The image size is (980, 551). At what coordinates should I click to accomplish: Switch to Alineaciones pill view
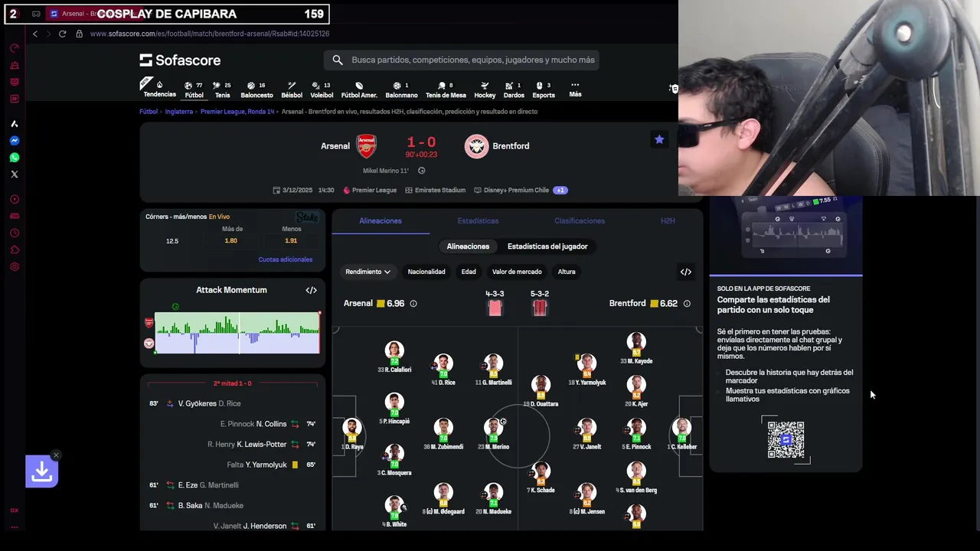[x=468, y=246]
